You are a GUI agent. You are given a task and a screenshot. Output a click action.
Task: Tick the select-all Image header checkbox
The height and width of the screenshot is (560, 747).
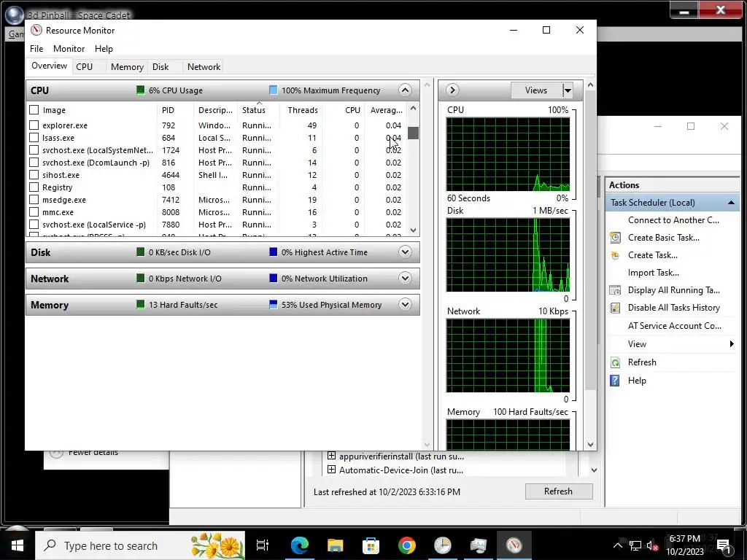[x=34, y=110]
